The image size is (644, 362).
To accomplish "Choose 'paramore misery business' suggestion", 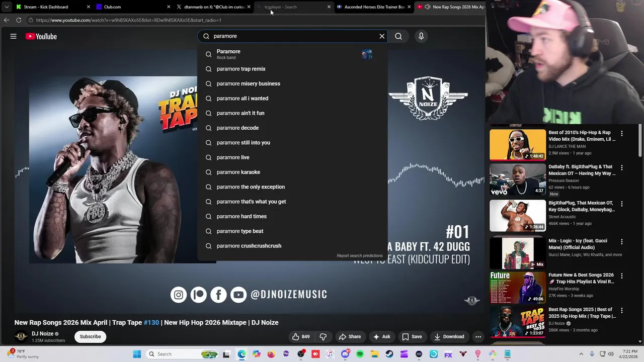I will coord(292,83).
